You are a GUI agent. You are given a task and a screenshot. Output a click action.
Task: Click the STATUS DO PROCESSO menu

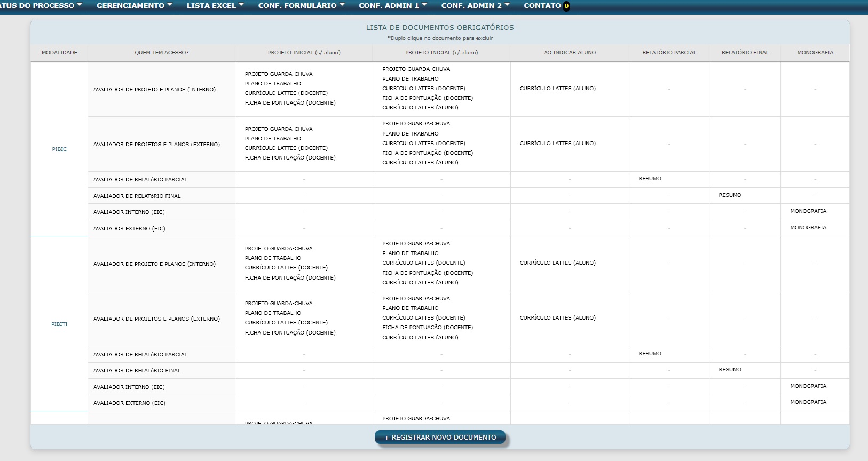point(40,6)
